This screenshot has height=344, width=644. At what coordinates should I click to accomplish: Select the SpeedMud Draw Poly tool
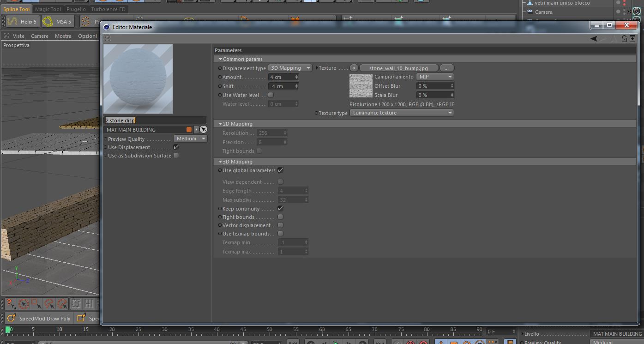coord(39,318)
